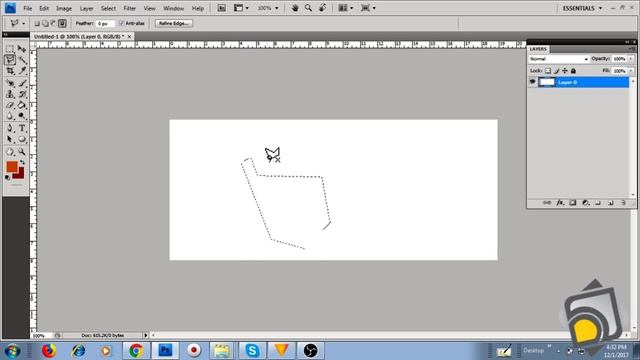Select the Type tool

[x=22, y=128]
